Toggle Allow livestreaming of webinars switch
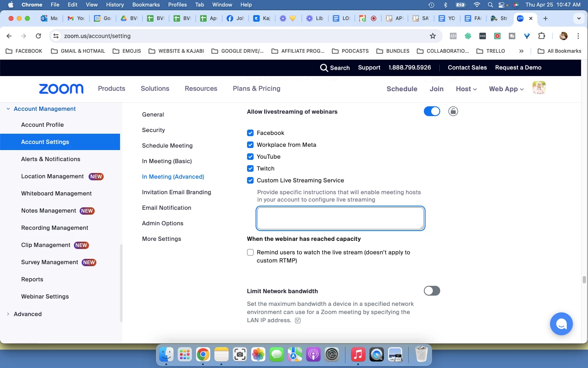The image size is (588, 368). 432,111
